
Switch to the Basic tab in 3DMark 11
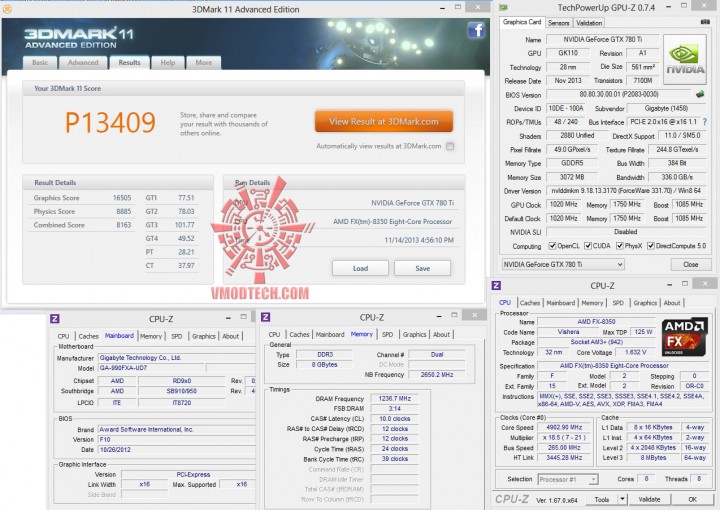tap(40, 62)
